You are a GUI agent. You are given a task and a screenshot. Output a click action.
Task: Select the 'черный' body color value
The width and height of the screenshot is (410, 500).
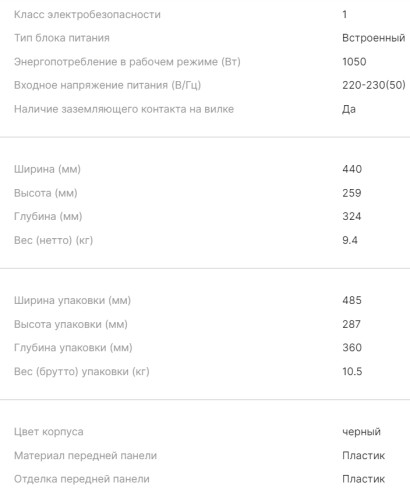pos(361,432)
